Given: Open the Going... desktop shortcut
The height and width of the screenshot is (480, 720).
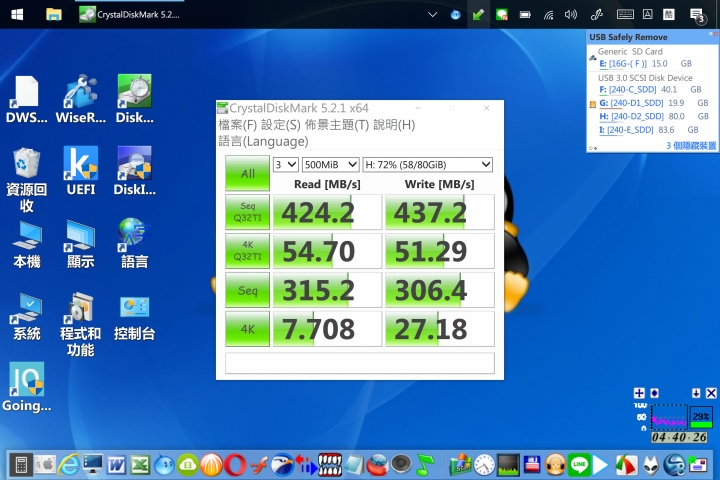Looking at the screenshot, I should (x=27, y=387).
